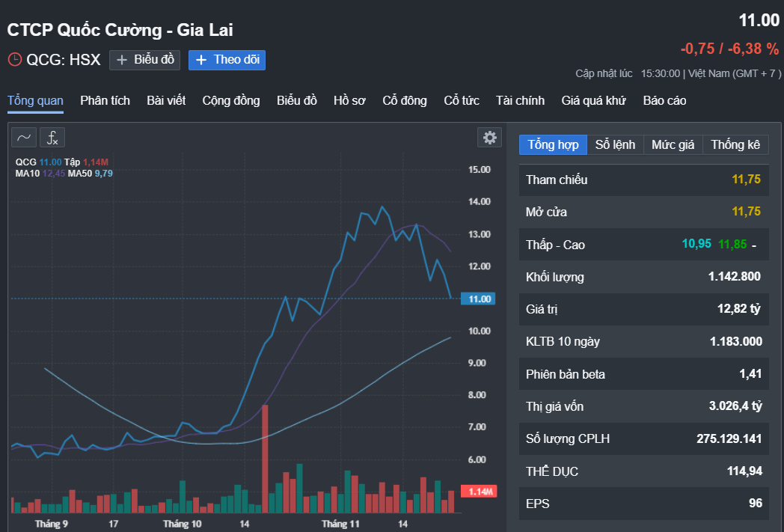View Giá quá khứ page

pyautogui.click(x=593, y=100)
